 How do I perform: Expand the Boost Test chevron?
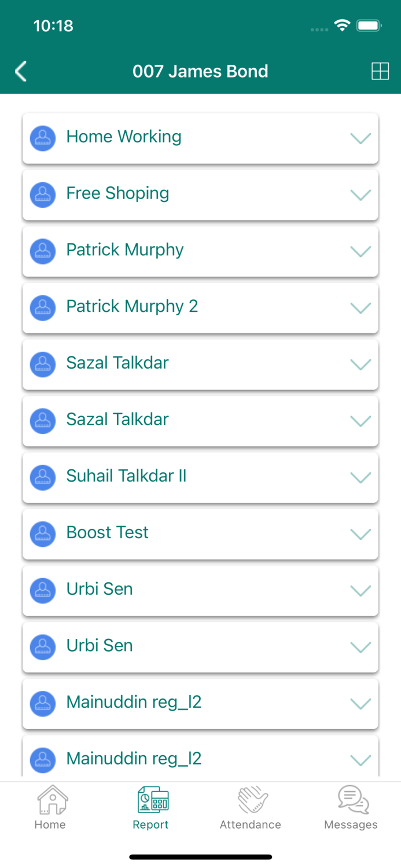360,534
